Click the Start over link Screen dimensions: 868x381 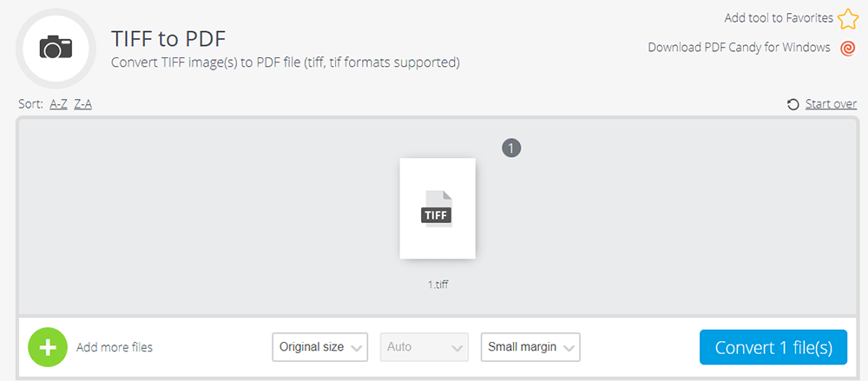point(831,104)
